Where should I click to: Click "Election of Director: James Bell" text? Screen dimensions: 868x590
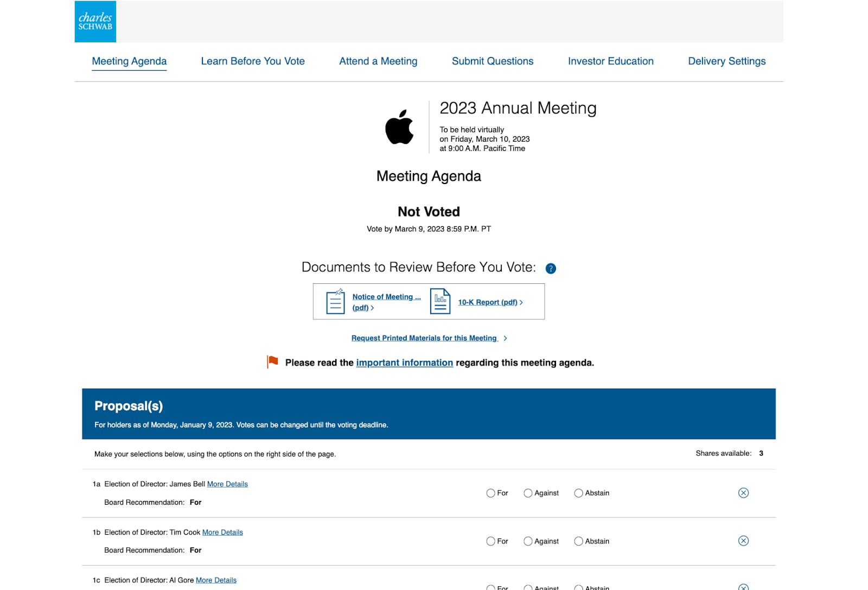tap(155, 484)
